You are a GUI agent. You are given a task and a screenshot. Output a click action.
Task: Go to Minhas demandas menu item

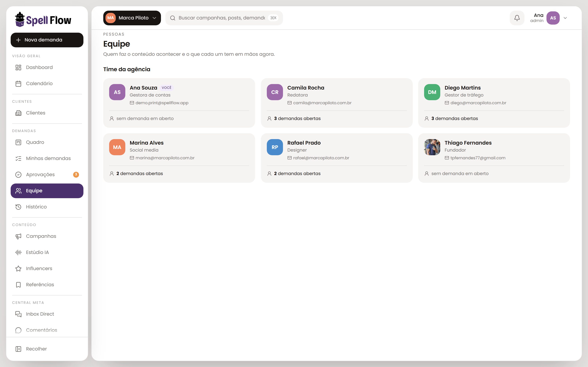coord(47,159)
